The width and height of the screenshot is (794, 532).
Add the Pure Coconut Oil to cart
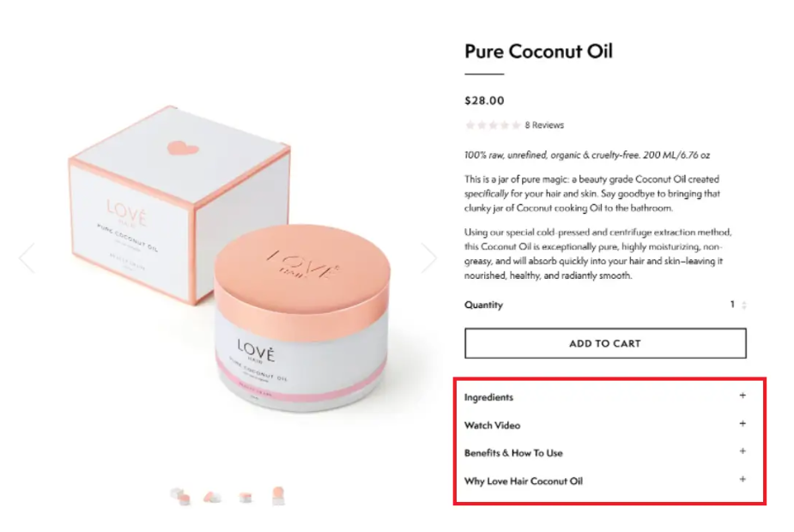click(605, 343)
